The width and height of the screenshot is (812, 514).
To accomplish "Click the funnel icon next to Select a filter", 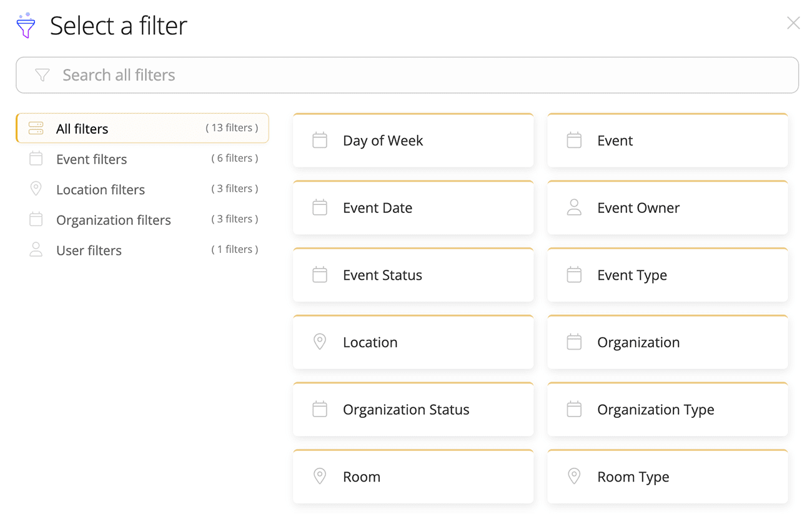I will (x=26, y=25).
